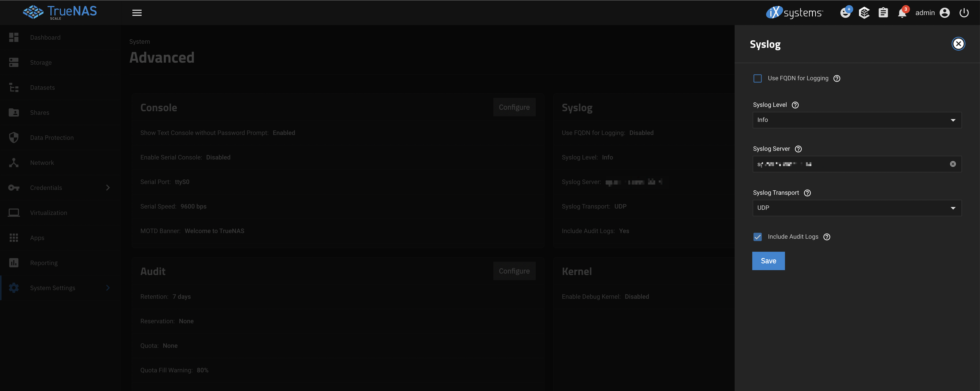Open the Syslog Transport UDP dropdown
This screenshot has width=980, height=391.
click(x=857, y=208)
